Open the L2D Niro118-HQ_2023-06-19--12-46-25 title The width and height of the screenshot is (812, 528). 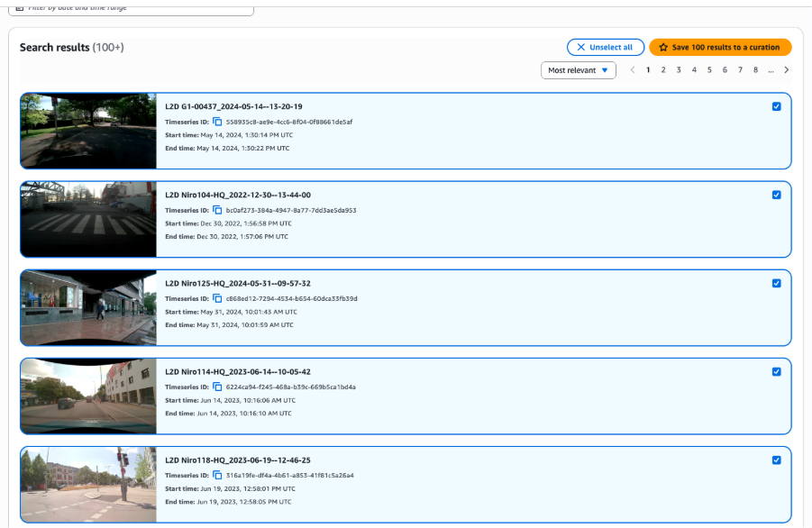tap(238, 460)
